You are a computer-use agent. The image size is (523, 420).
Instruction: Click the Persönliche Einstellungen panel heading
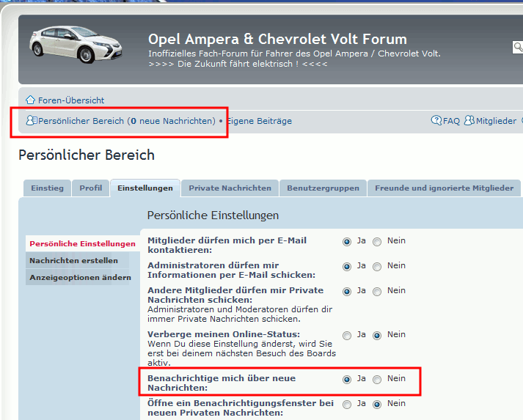213,215
